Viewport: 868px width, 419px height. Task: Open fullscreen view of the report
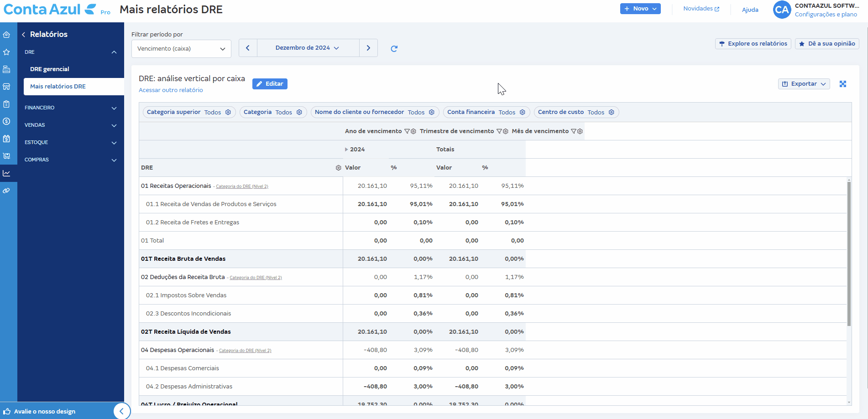click(842, 84)
